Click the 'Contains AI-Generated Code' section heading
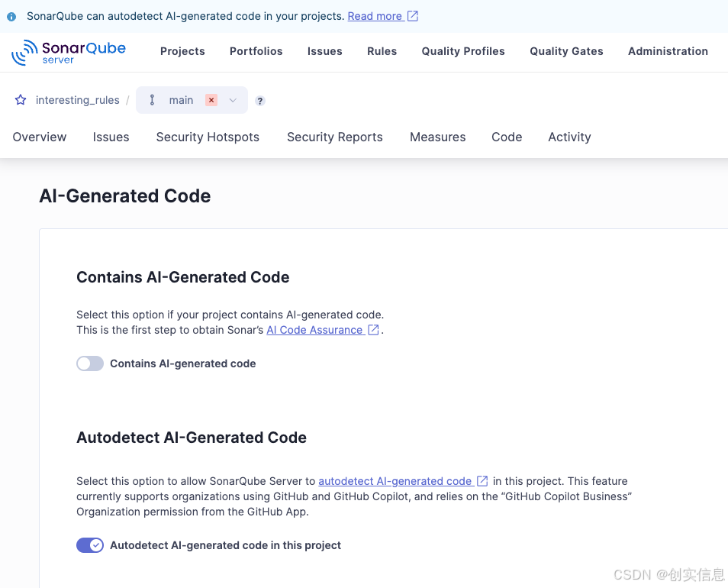 point(183,276)
